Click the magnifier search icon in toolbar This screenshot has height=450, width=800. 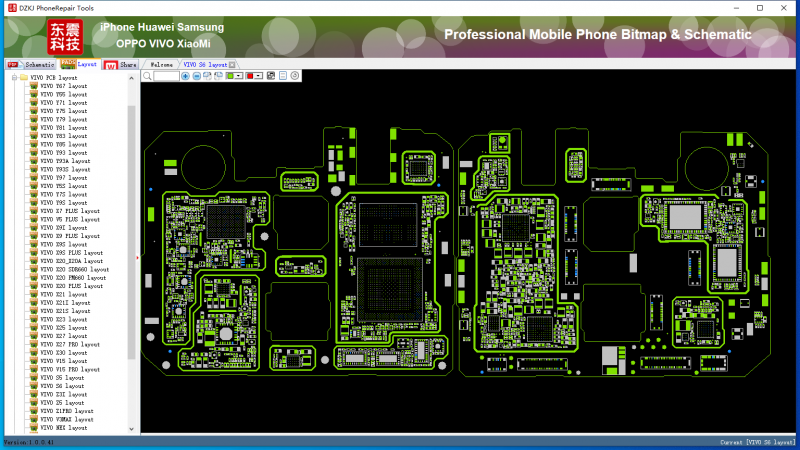point(148,76)
